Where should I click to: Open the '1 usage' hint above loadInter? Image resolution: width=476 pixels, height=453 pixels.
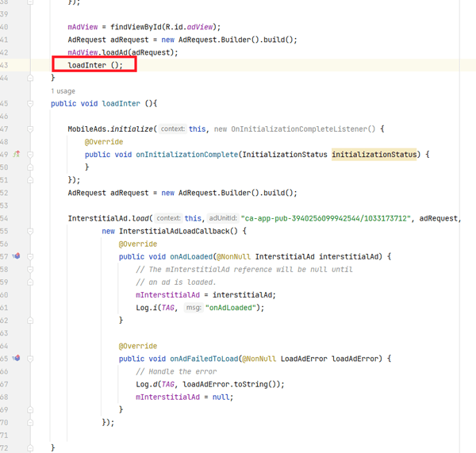point(63,91)
